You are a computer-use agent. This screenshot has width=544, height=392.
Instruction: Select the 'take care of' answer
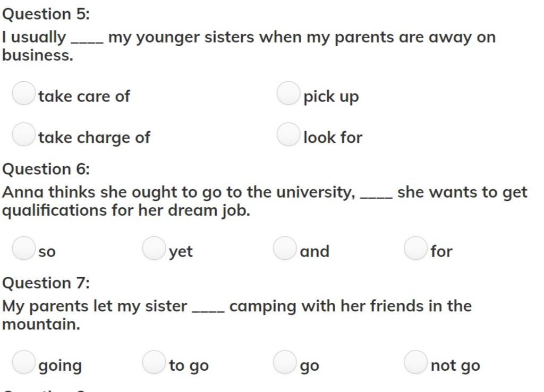[23, 93]
